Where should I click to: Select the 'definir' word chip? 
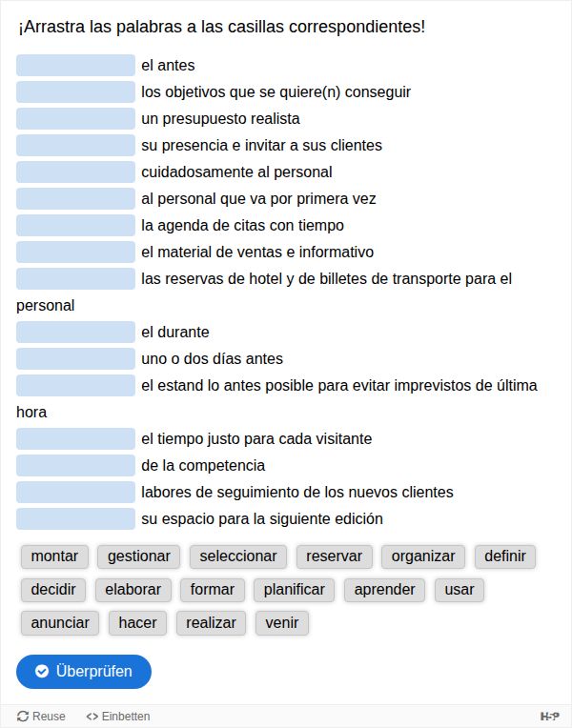coord(505,556)
